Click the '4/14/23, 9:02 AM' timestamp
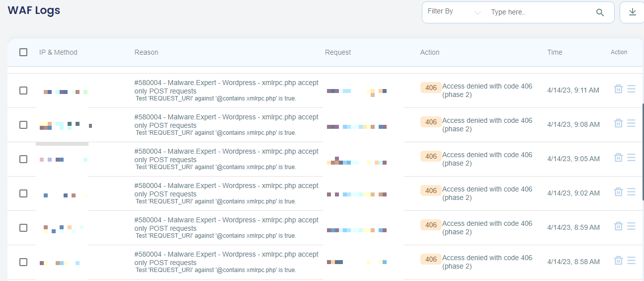 pyautogui.click(x=573, y=193)
